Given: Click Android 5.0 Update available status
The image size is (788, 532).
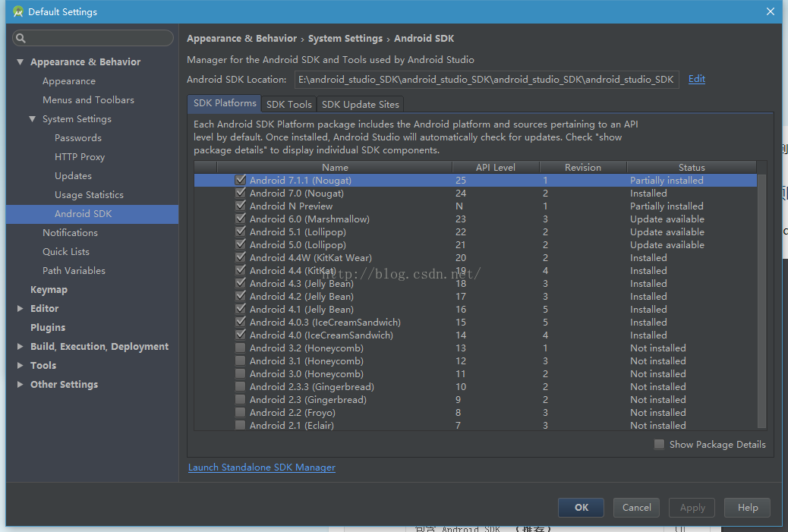Looking at the screenshot, I should click(x=667, y=244).
